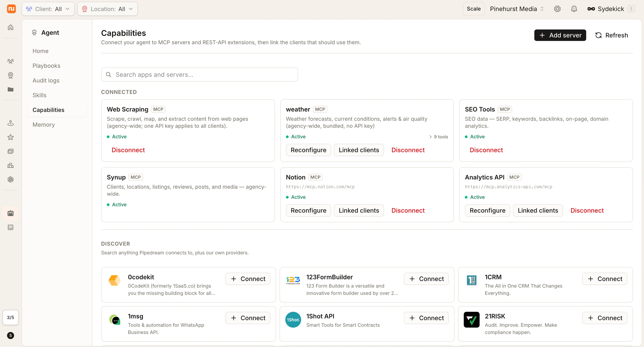Image resolution: width=644 pixels, height=347 pixels.
Task: Open the anchor-style listings icon in rail
Action: pos(11,123)
